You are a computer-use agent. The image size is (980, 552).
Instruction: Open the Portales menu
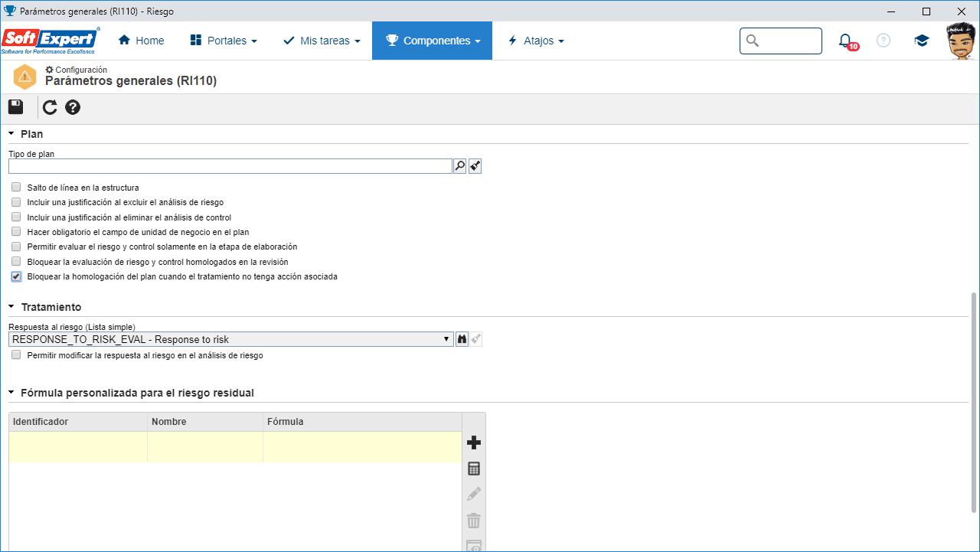[x=224, y=41]
